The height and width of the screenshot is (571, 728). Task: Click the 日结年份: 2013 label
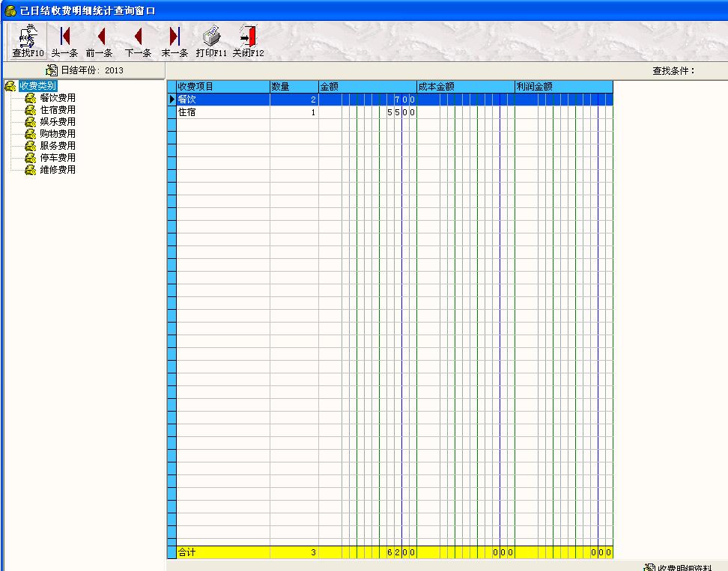92,70
